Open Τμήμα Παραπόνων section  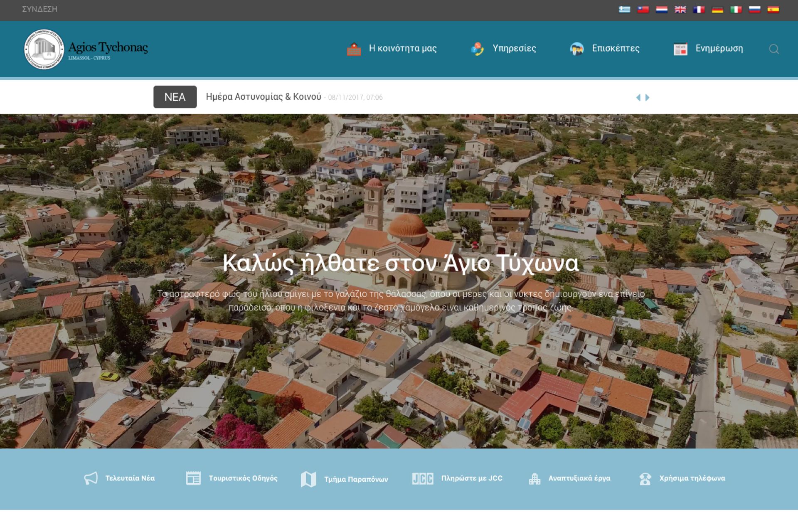click(356, 480)
